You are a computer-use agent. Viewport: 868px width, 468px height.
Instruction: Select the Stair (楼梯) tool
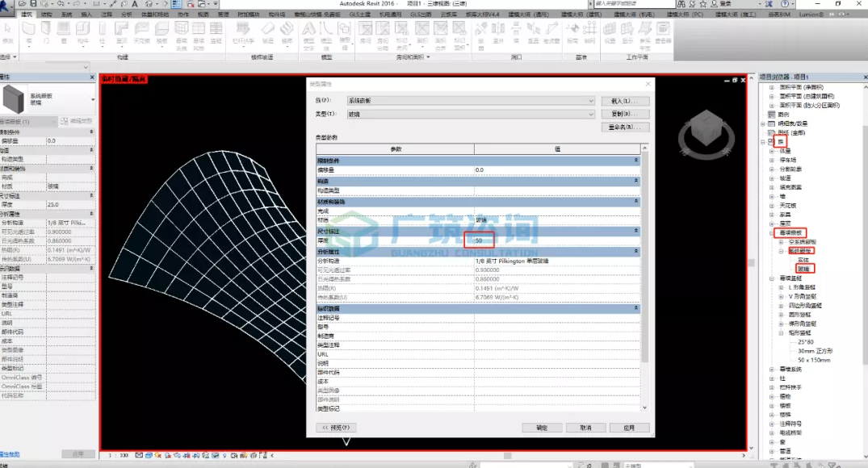(x=287, y=32)
